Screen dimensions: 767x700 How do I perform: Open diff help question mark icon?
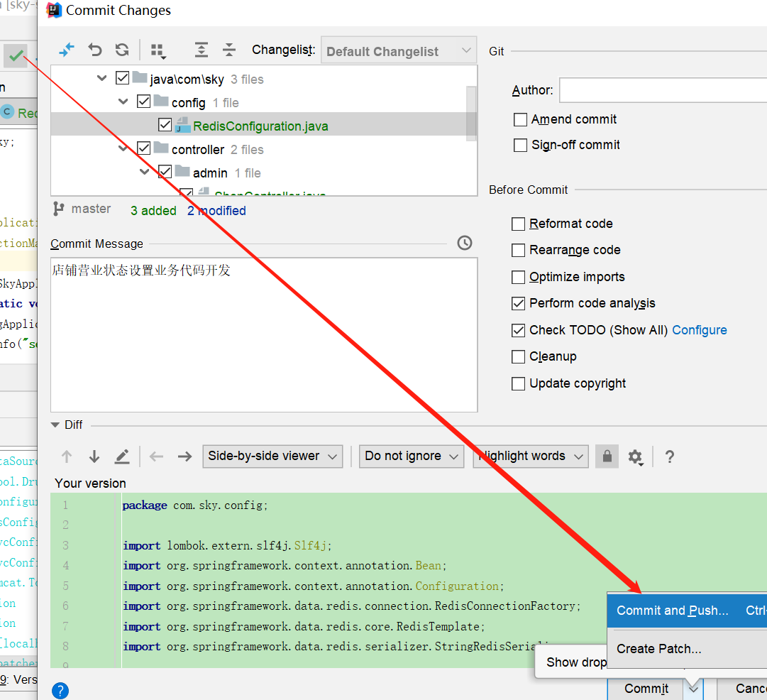click(x=670, y=456)
